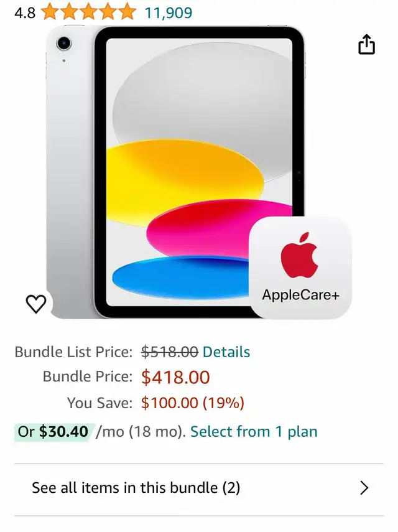Tap the $100.00 (19%) savings amount
The width and height of the screenshot is (398, 532).
click(193, 403)
